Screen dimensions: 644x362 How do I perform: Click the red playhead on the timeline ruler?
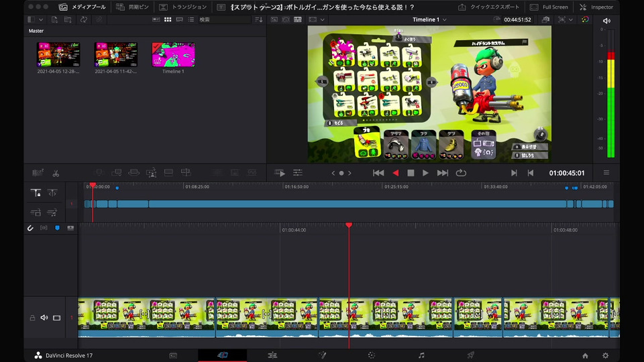coord(349,225)
